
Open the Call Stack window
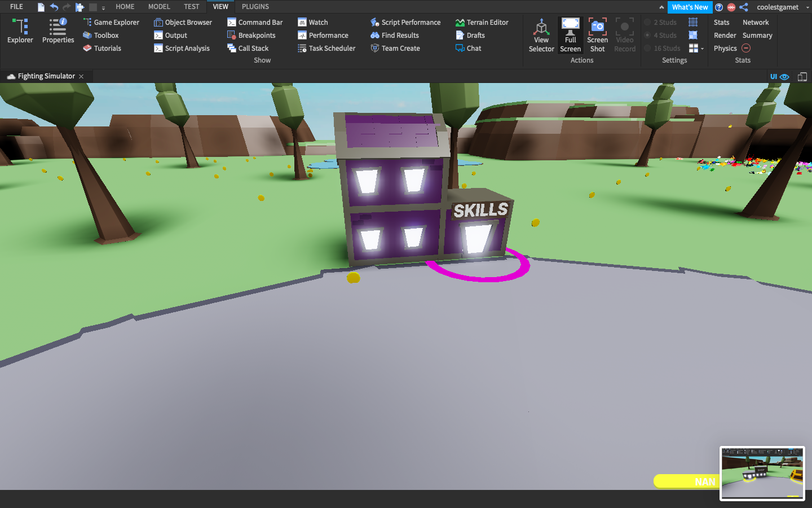click(248, 48)
